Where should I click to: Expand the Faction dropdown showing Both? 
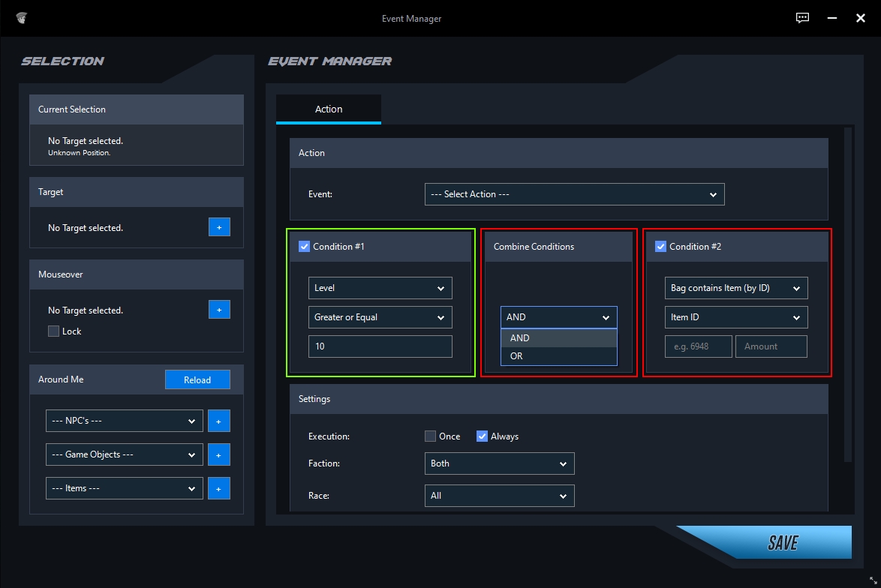499,463
